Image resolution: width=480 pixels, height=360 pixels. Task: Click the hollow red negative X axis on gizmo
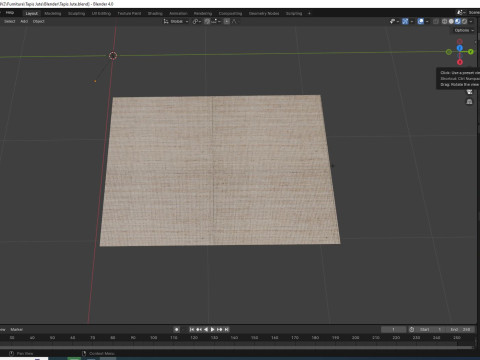pos(460,41)
